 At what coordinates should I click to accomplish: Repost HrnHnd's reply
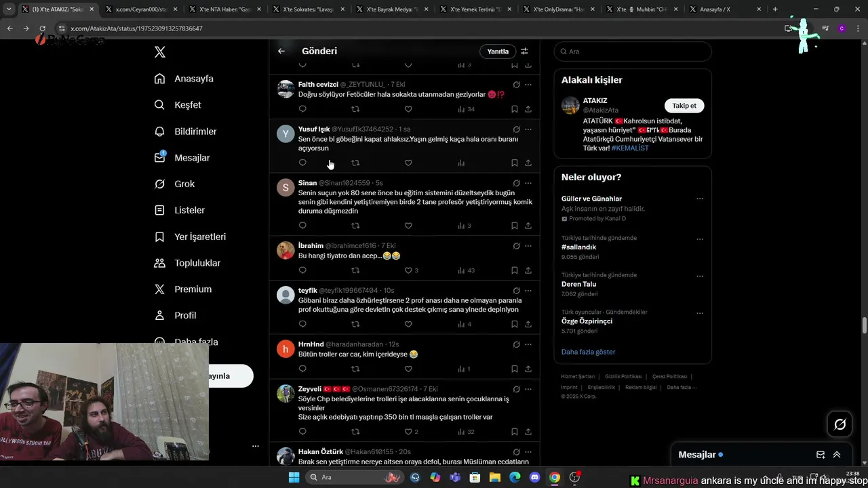(355, 369)
